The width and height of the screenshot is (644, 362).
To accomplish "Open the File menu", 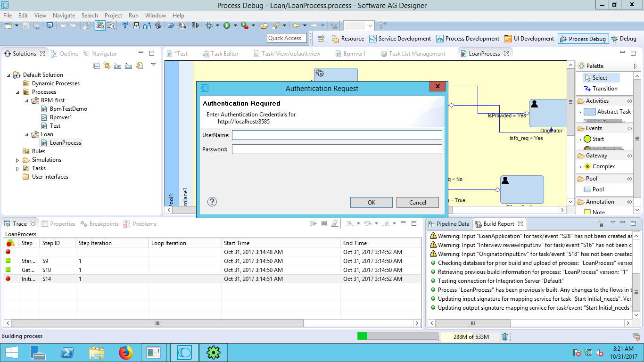I will [8, 16].
